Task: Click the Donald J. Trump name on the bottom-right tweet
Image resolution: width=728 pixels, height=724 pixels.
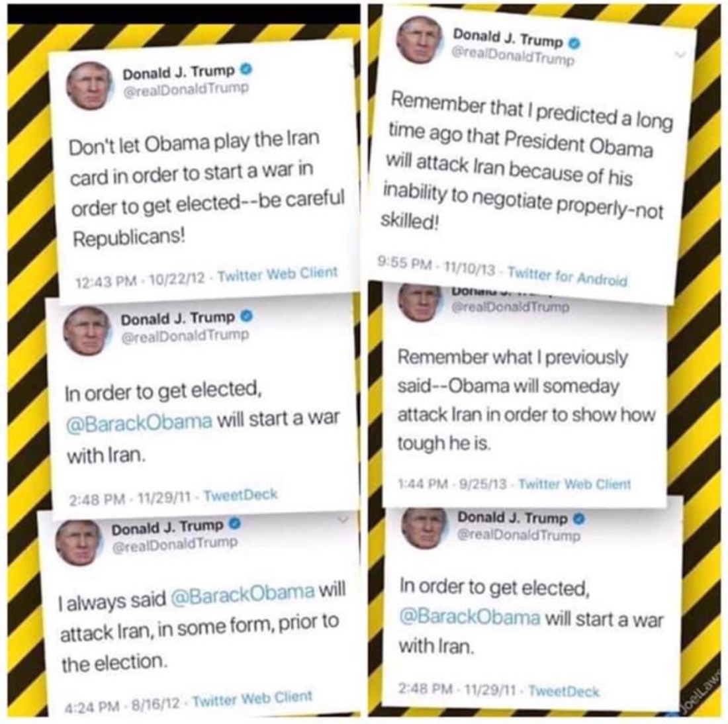Action: tap(513, 518)
